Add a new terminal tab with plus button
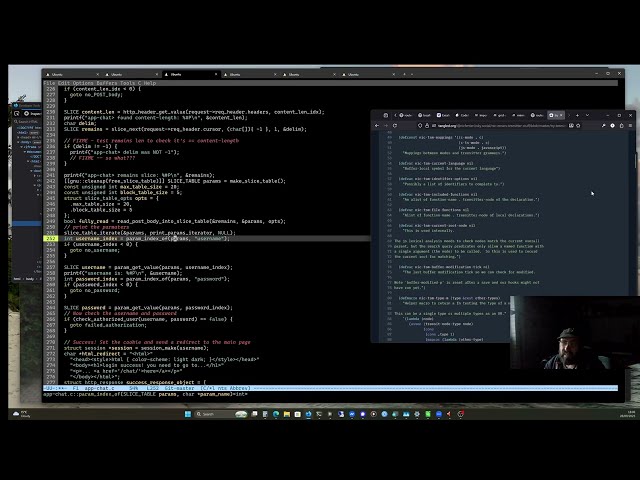The image size is (640, 480). pyautogui.click(x=404, y=74)
